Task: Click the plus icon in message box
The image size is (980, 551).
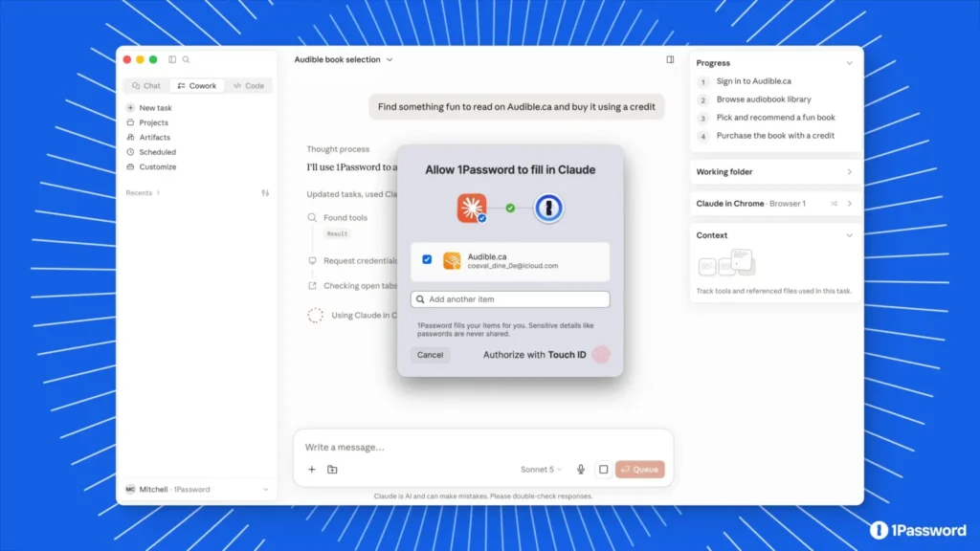Action: [312, 469]
